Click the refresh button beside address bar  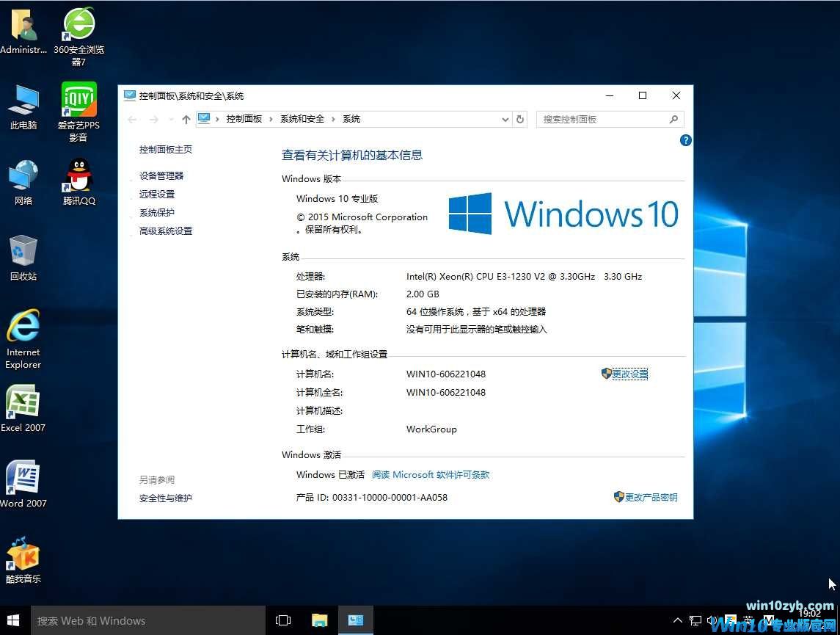tap(520, 119)
